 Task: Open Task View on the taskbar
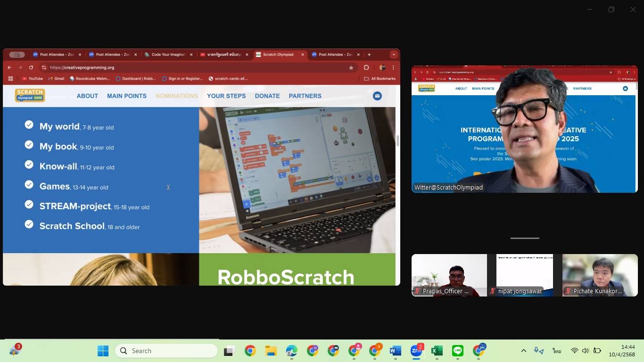(229, 351)
